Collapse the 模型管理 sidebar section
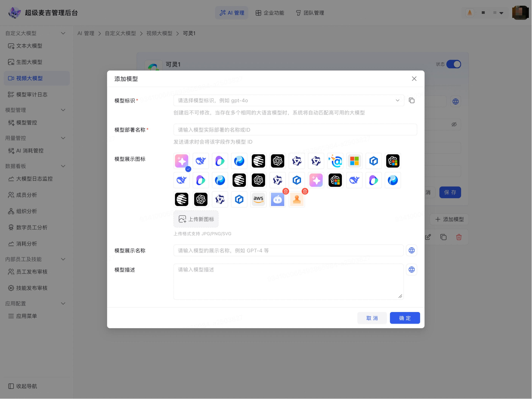 point(63,110)
